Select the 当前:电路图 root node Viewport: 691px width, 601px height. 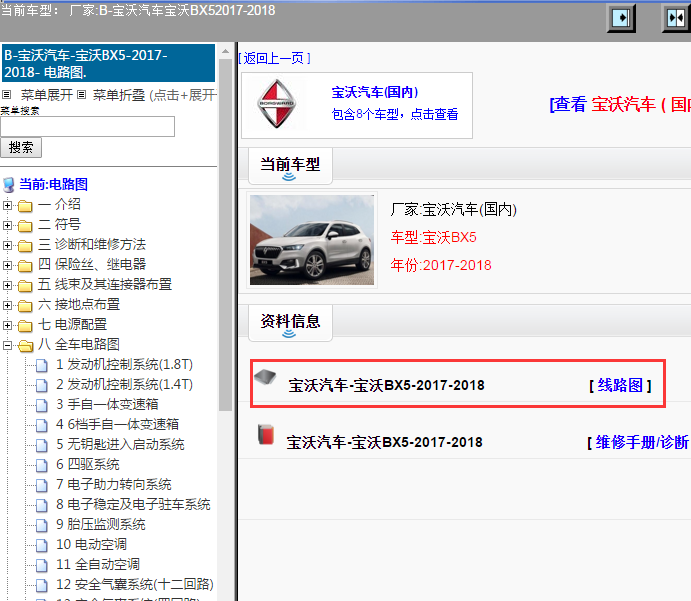53,185
